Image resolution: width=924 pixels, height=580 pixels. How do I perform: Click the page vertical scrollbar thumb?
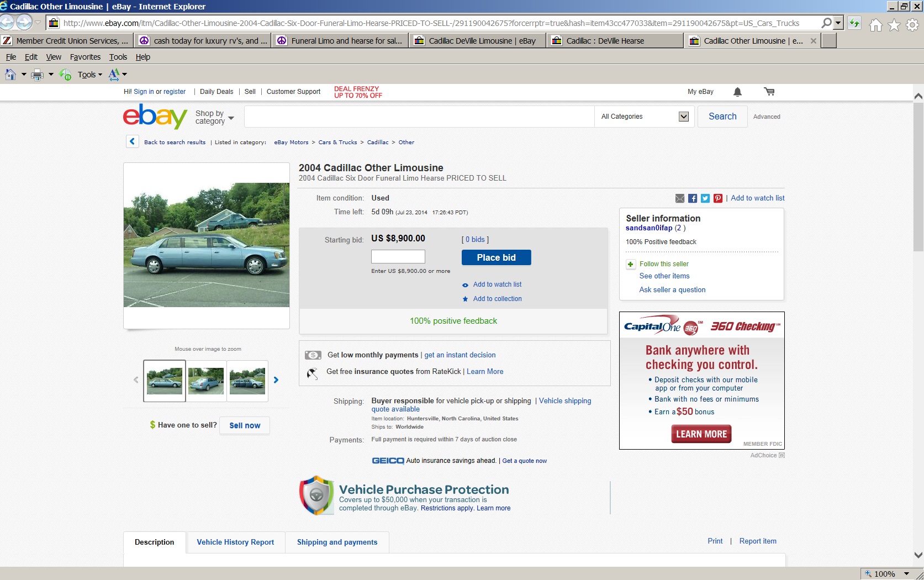tap(918, 178)
